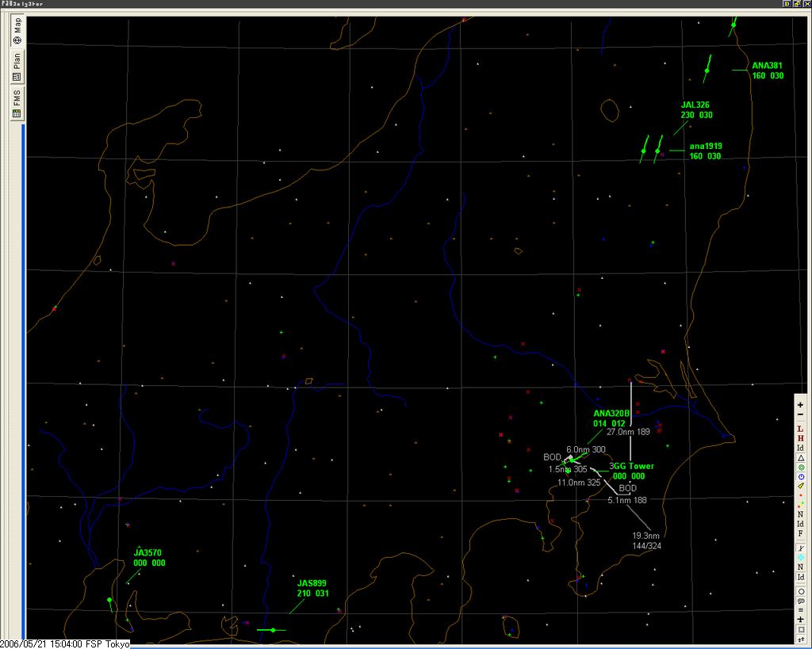This screenshot has height=649, width=812.
Task: Click the 19.3nm 144/324 range-bearing label
Action: click(646, 540)
